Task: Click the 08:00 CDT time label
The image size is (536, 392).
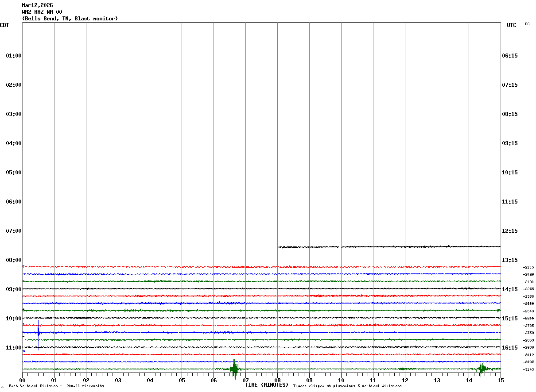Action: coord(14,260)
